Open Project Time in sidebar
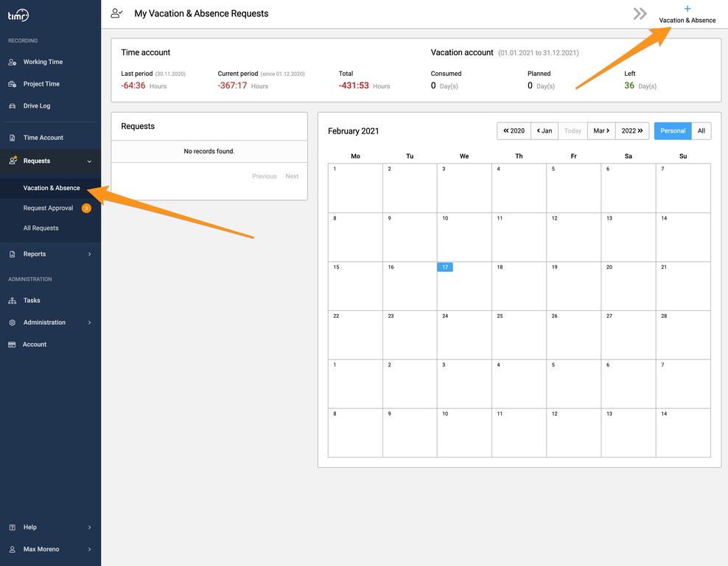This screenshot has height=566, width=728. (x=41, y=83)
